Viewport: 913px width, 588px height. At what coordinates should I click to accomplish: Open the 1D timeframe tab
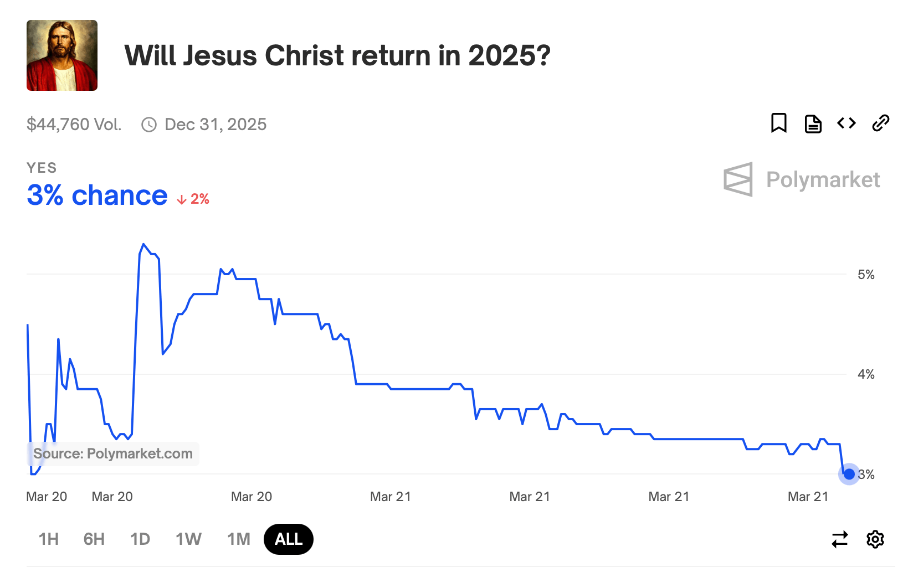click(140, 539)
